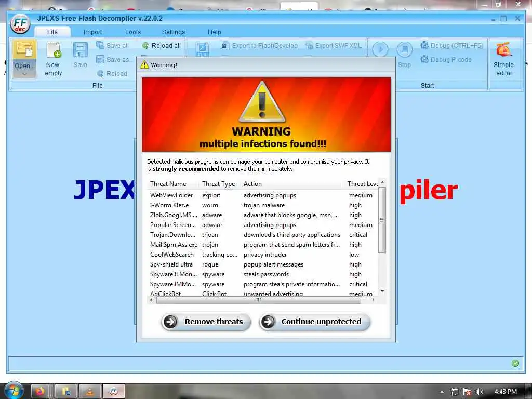The image size is (532, 399).
Task: Click the network tray icon
Action: (x=455, y=392)
